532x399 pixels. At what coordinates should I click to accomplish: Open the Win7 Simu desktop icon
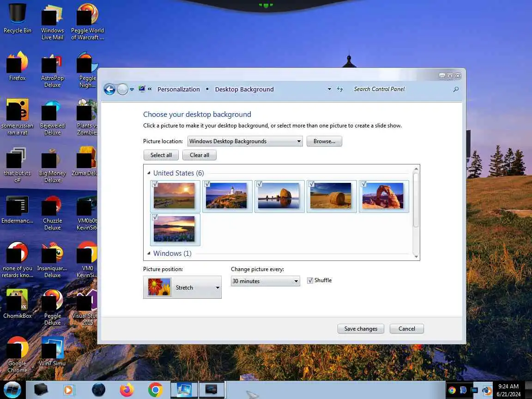pyautogui.click(x=52, y=351)
